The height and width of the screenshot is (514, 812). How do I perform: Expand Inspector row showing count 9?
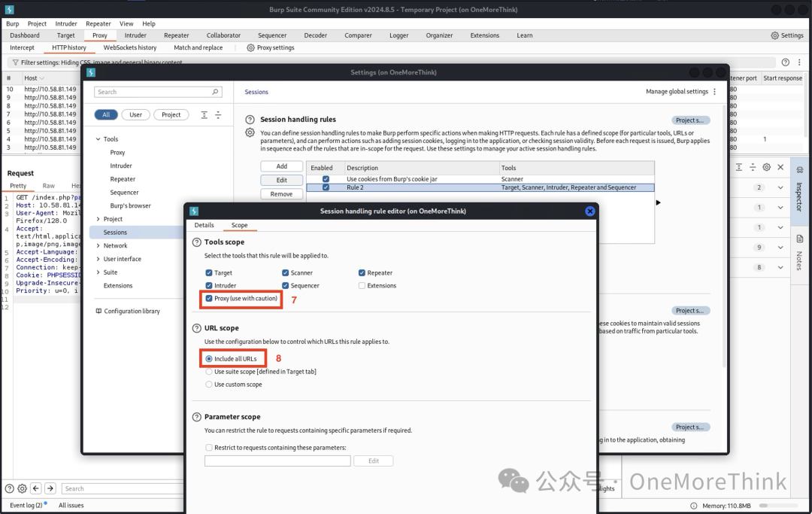[x=780, y=247]
